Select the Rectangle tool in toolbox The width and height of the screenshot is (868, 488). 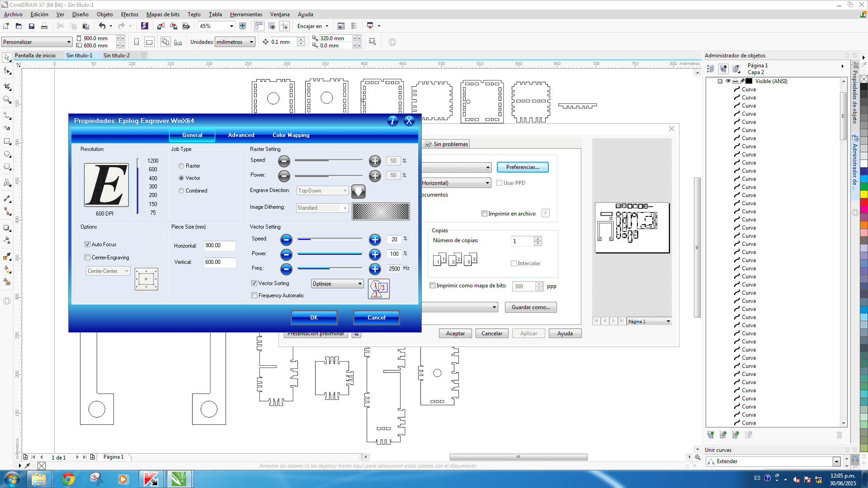pyautogui.click(x=7, y=142)
